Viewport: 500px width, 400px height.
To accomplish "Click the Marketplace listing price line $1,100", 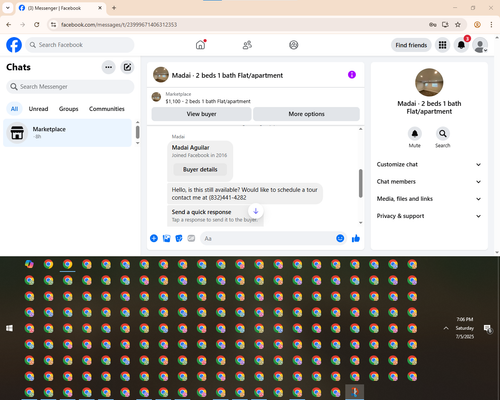I will [x=208, y=101].
